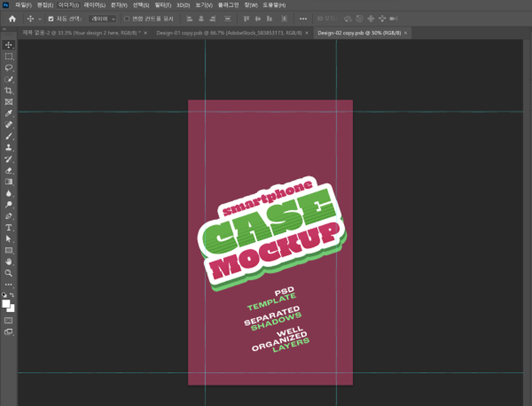
Task: Click the Home button in options bar
Action: click(11, 18)
